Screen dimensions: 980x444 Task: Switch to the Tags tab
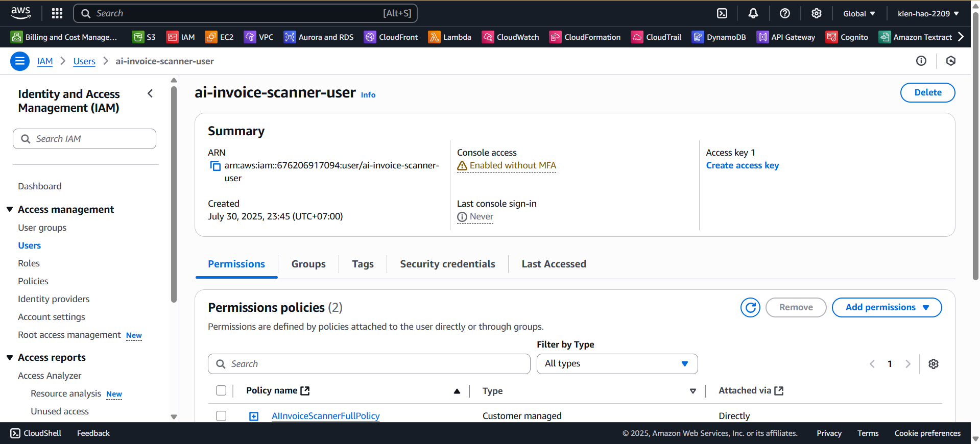tap(363, 264)
